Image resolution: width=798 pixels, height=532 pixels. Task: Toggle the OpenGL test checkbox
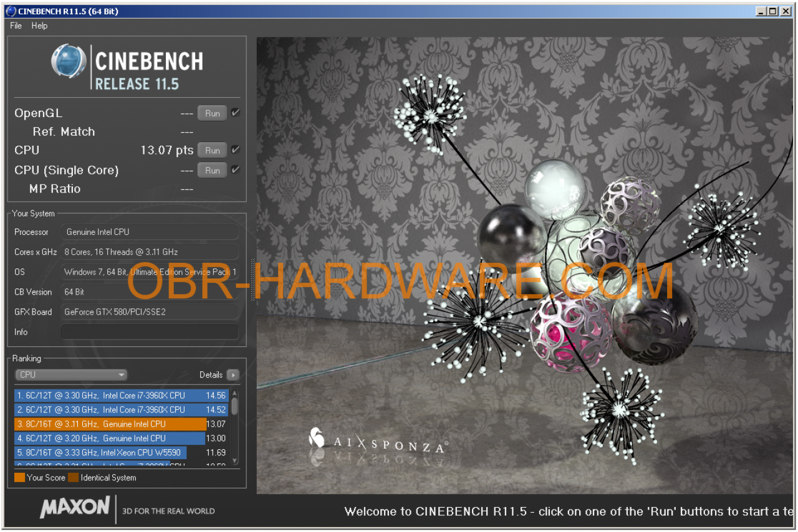pos(236,113)
